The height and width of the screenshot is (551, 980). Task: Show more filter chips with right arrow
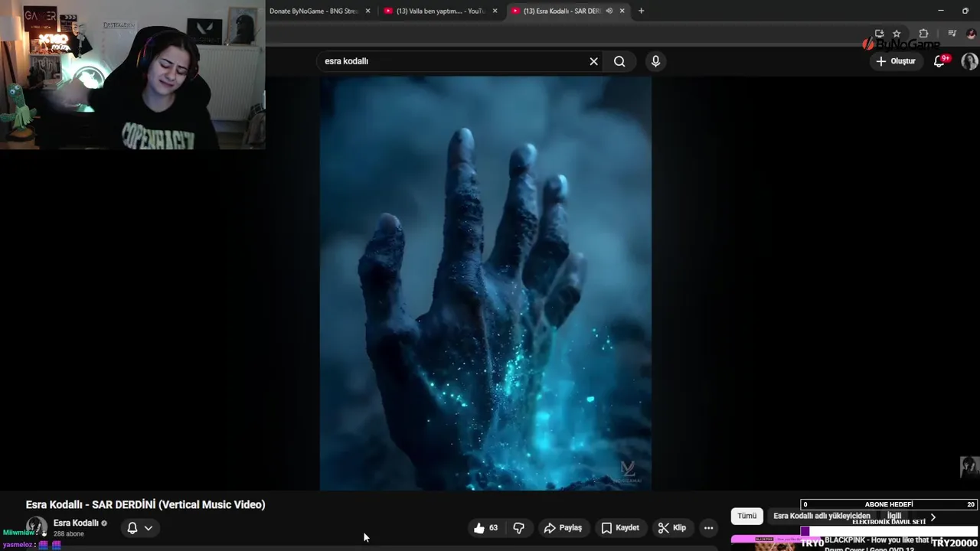coord(933,517)
